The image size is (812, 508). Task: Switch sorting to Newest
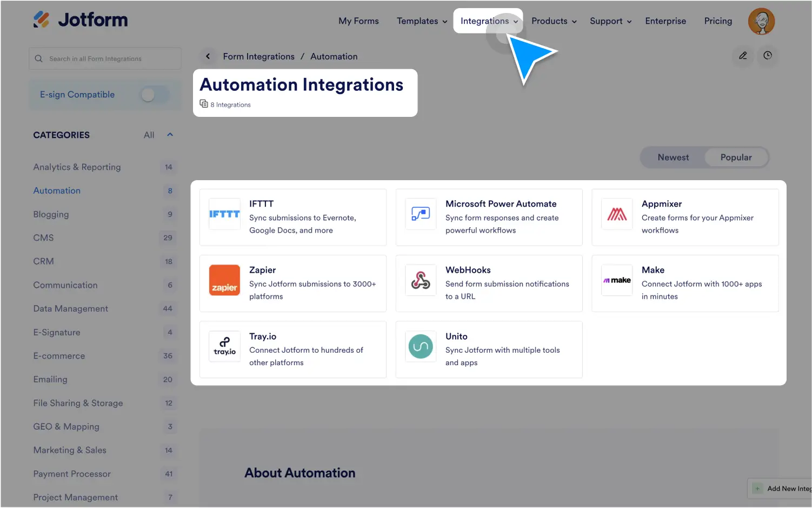pos(673,157)
